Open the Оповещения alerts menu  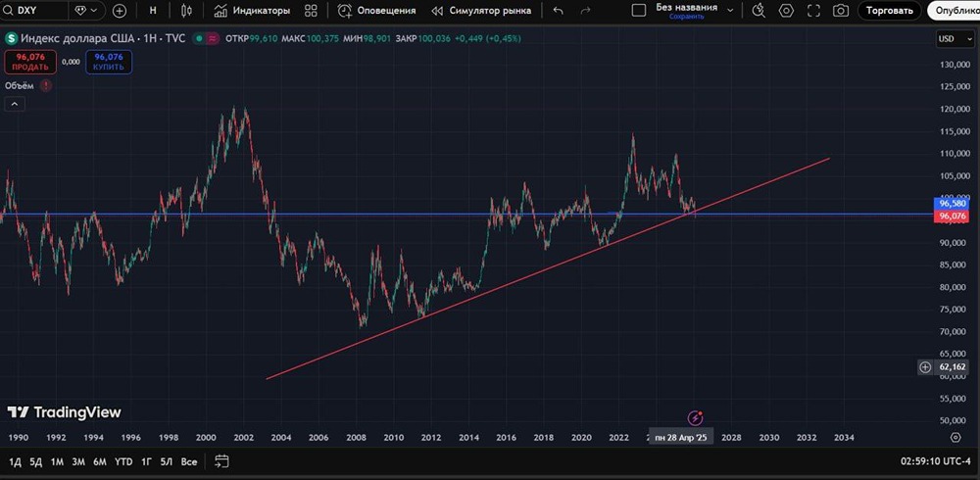(377, 11)
